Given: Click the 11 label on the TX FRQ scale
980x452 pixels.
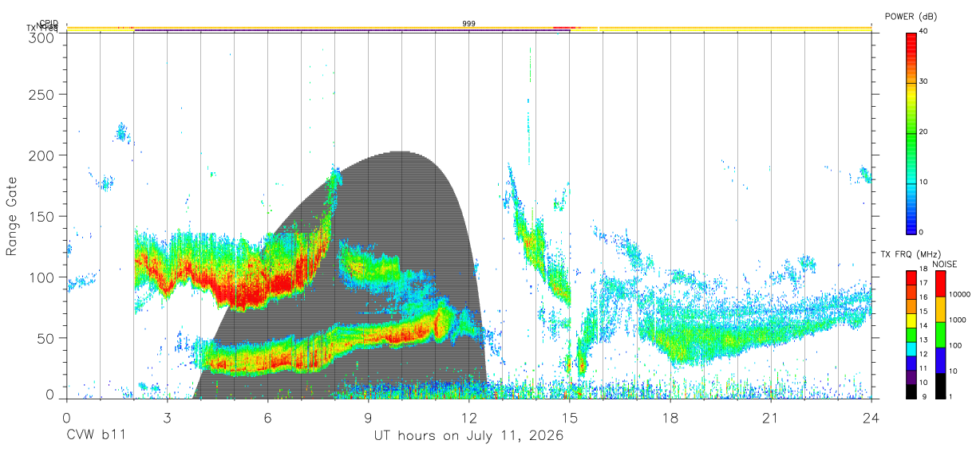Looking at the screenshot, I should click(923, 368).
